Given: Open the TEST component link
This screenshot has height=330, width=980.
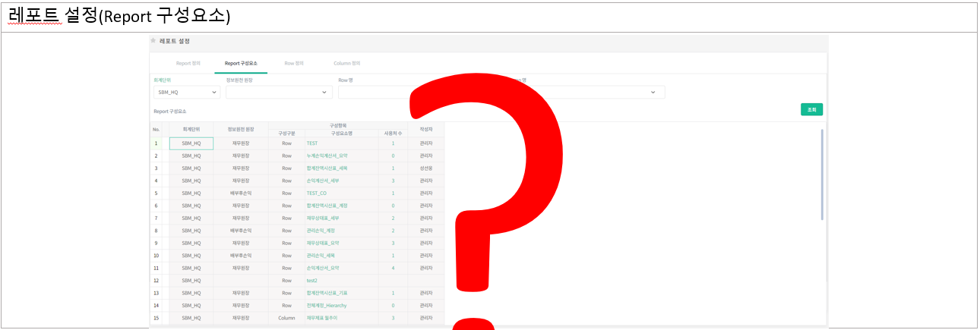Looking at the screenshot, I should (x=313, y=143).
